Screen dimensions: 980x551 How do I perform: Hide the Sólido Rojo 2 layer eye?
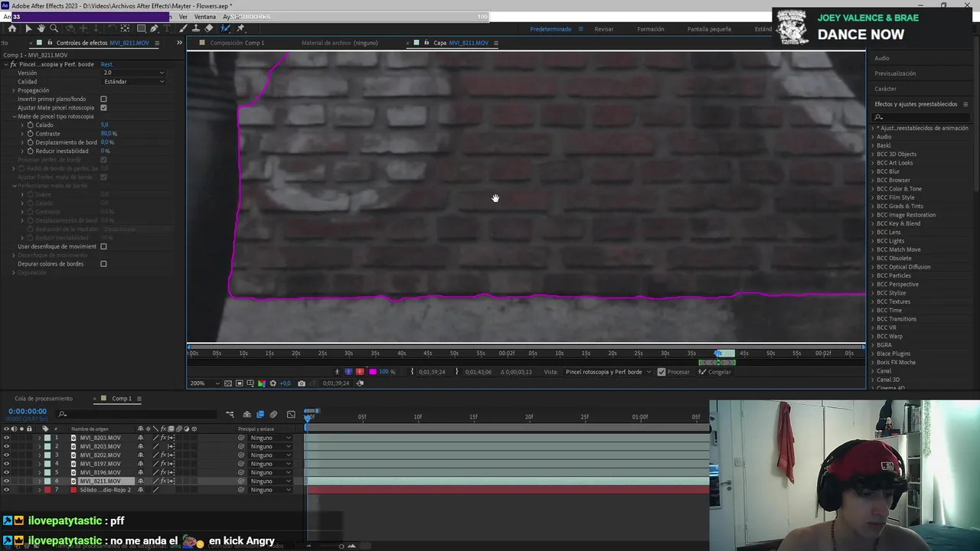(x=6, y=490)
